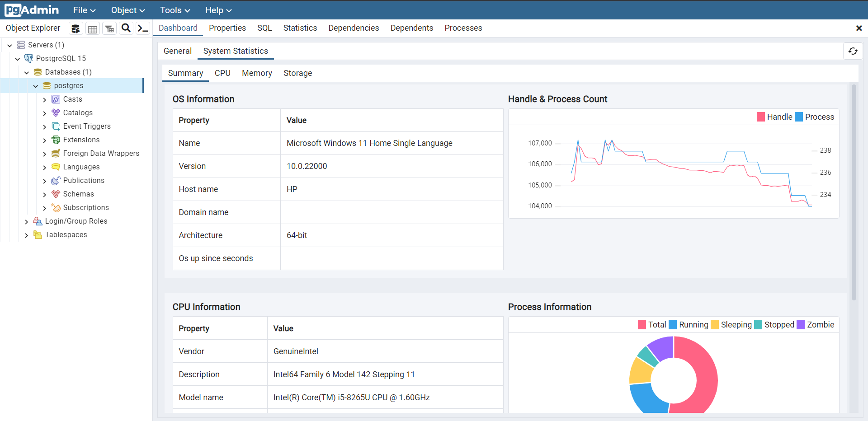Click the pgAdmin logo
The image size is (868, 421).
click(x=32, y=10)
